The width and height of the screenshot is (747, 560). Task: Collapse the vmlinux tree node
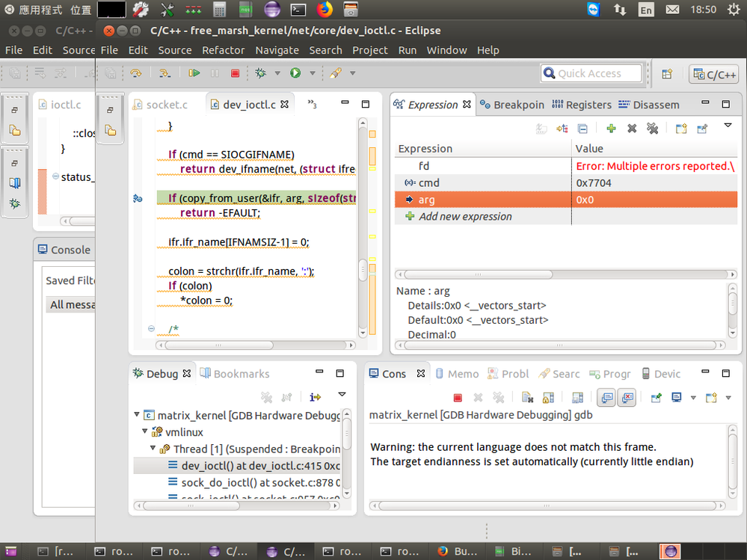tap(145, 431)
